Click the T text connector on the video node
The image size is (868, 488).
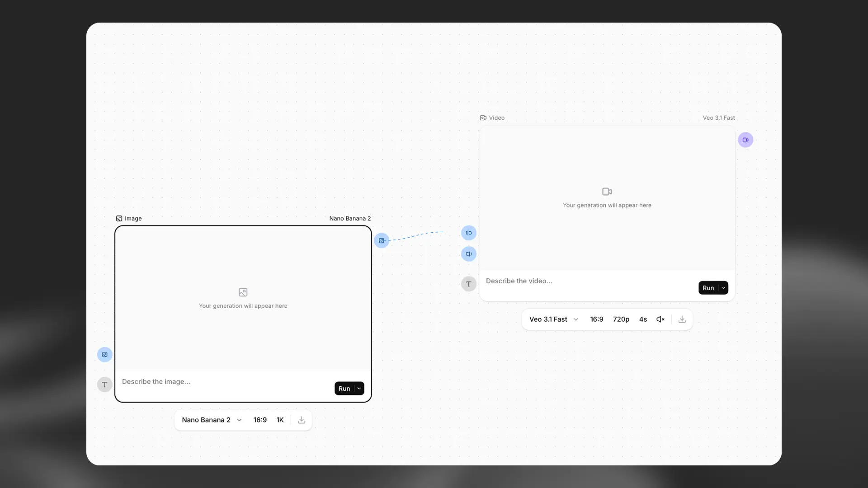click(468, 284)
